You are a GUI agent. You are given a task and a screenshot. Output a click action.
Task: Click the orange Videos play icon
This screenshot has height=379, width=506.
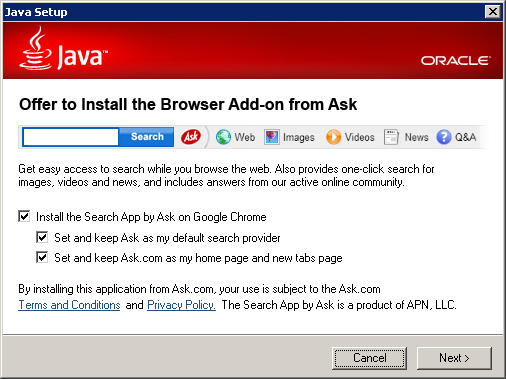333,137
